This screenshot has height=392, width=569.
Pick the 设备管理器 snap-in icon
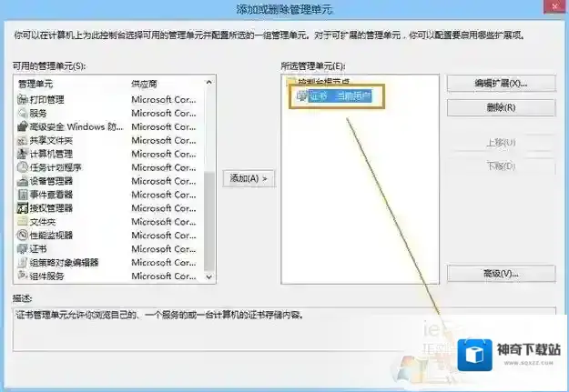click(23, 181)
